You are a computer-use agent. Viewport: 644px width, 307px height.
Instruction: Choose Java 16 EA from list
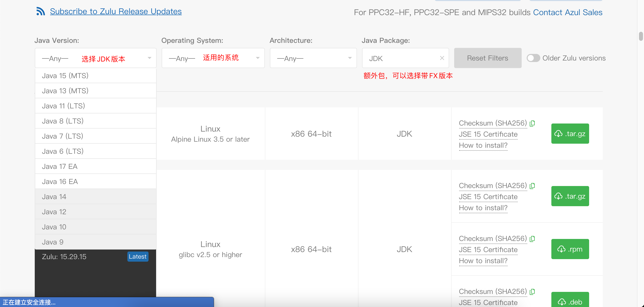[96, 181]
